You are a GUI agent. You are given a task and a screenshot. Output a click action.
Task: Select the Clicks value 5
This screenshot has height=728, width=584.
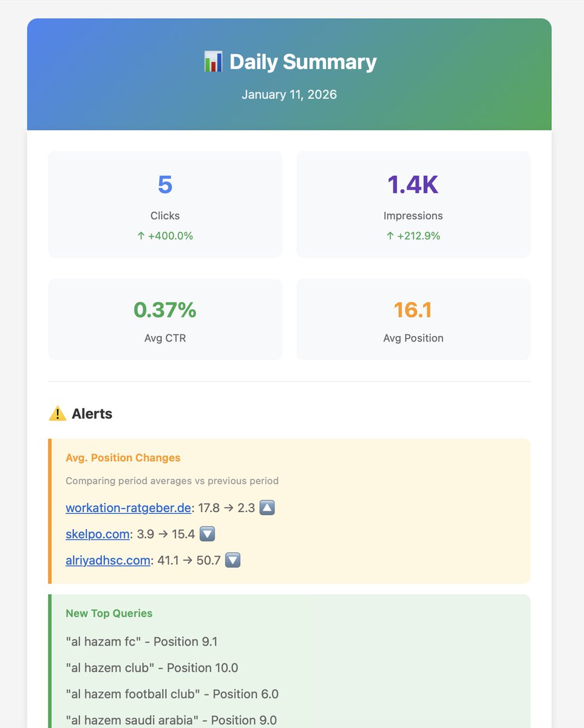pyautogui.click(x=165, y=184)
